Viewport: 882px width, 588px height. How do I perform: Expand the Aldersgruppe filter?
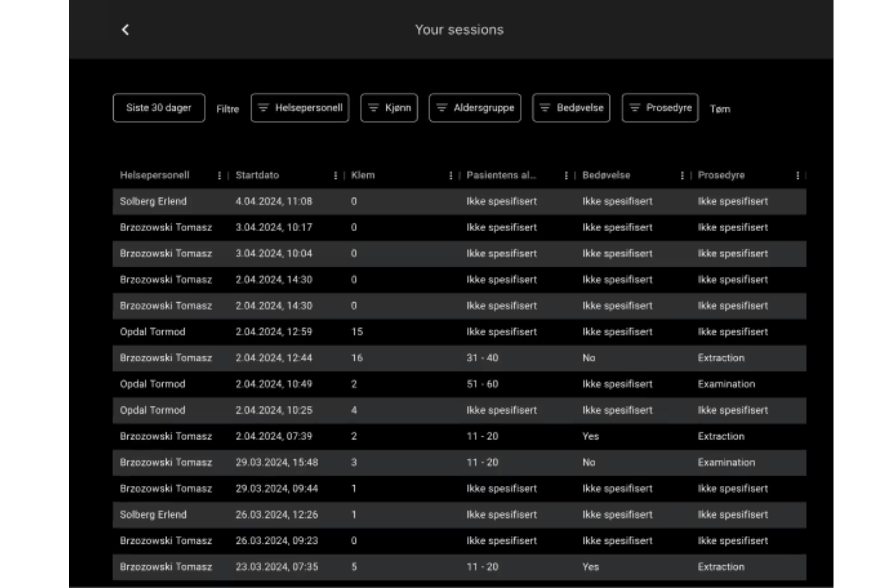tap(475, 108)
